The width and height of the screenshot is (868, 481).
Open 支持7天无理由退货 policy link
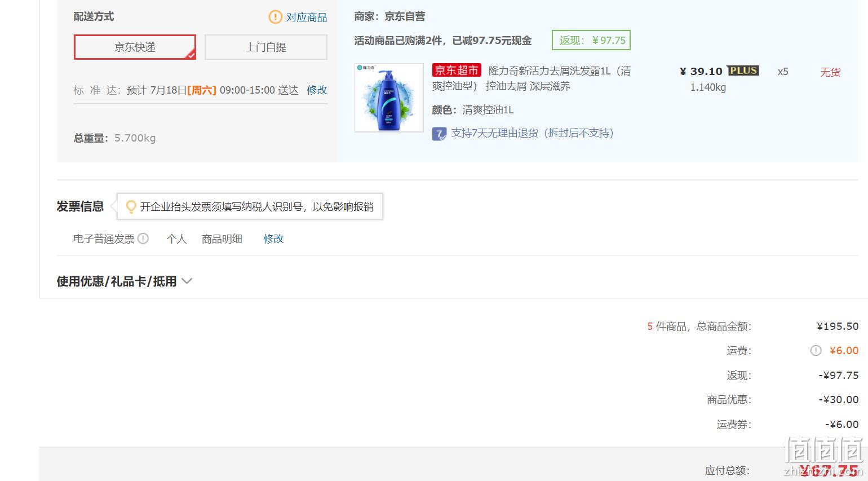click(532, 133)
